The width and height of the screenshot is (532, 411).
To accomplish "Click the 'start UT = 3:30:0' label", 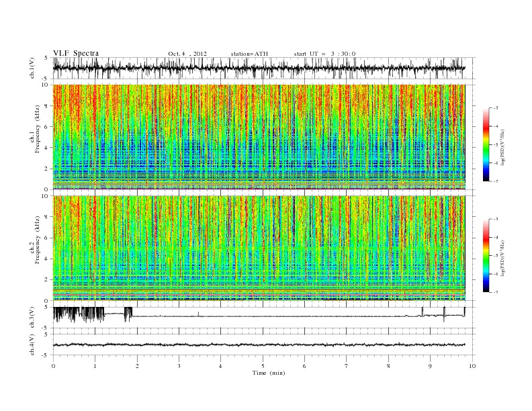I will pos(324,54).
